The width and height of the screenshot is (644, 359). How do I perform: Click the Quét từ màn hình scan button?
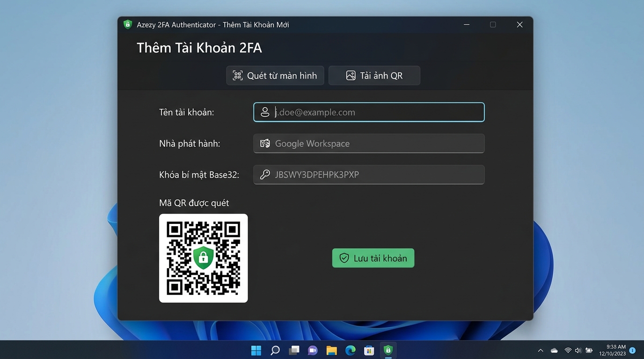[275, 75]
